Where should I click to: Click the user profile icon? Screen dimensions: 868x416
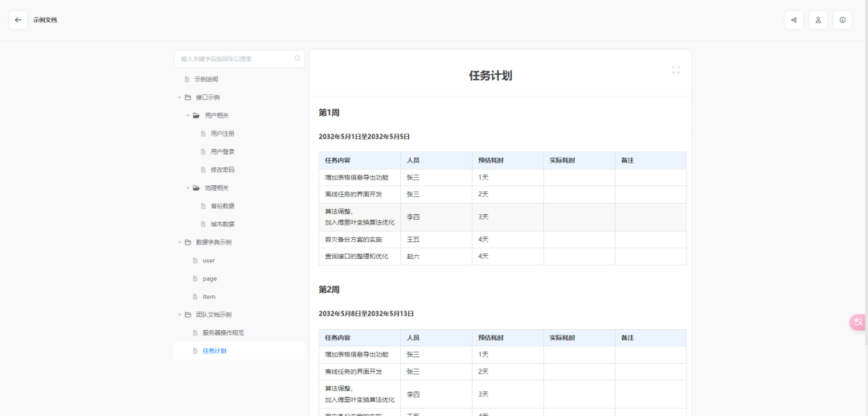[x=818, y=20]
